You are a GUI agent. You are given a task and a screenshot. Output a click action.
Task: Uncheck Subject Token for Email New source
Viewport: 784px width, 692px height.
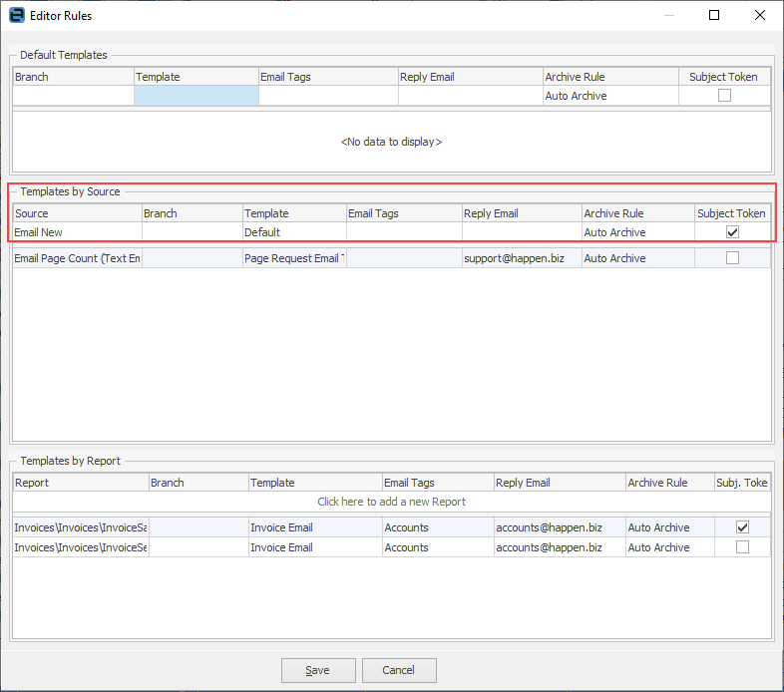[732, 232]
